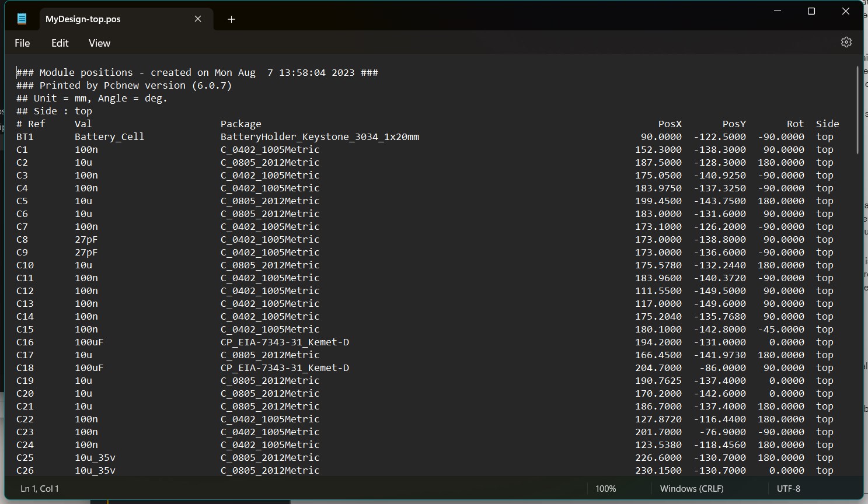Click the 10u_35v value in row C25
The height and width of the screenshot is (504, 868).
click(x=95, y=457)
